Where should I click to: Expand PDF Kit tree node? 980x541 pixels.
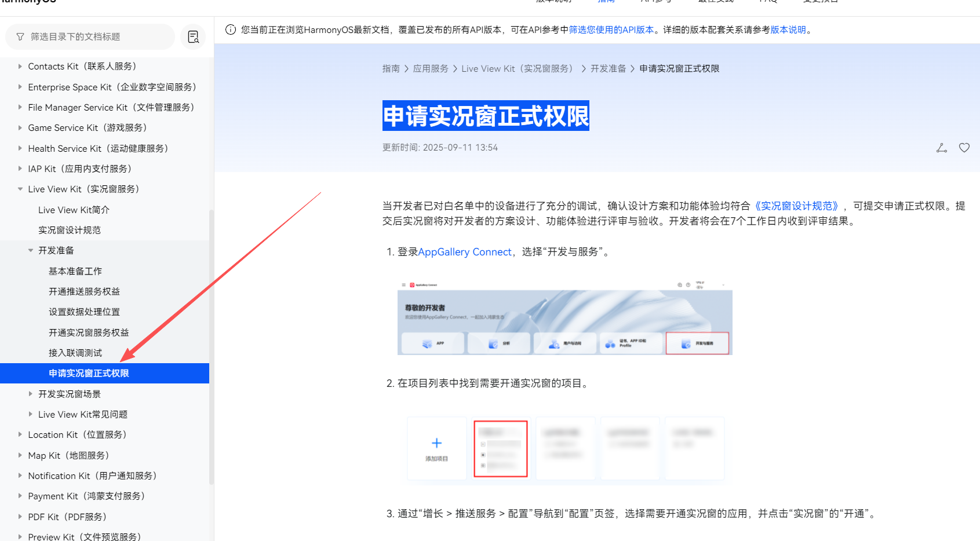(x=20, y=517)
